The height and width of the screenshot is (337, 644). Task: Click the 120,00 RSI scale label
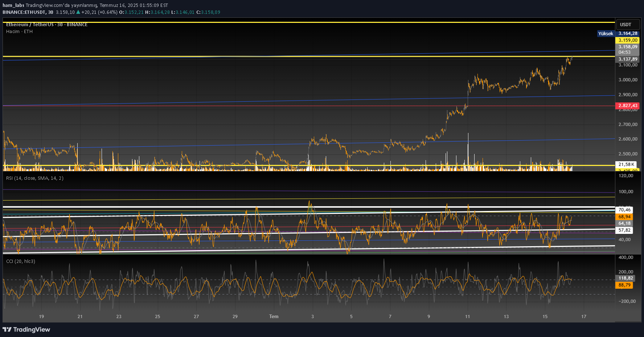coord(626,176)
